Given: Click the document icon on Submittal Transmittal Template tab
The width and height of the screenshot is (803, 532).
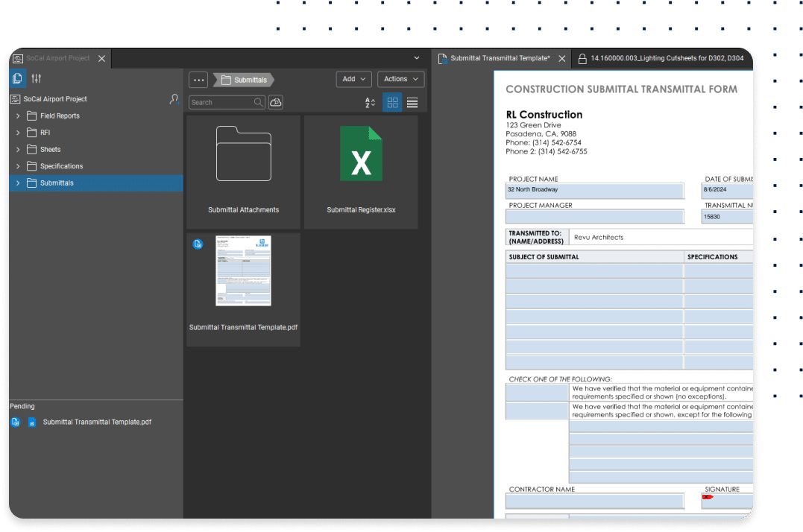Looking at the screenshot, I should pyautogui.click(x=442, y=59).
